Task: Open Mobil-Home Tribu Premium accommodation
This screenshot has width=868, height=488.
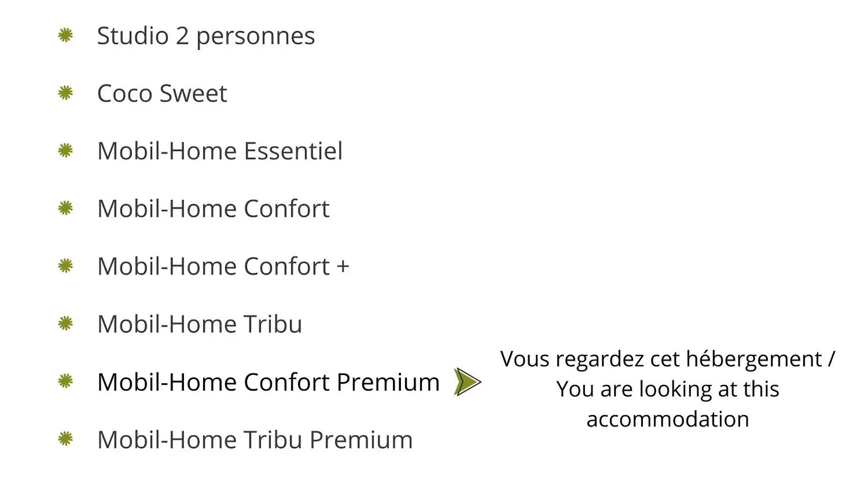Action: (x=255, y=440)
